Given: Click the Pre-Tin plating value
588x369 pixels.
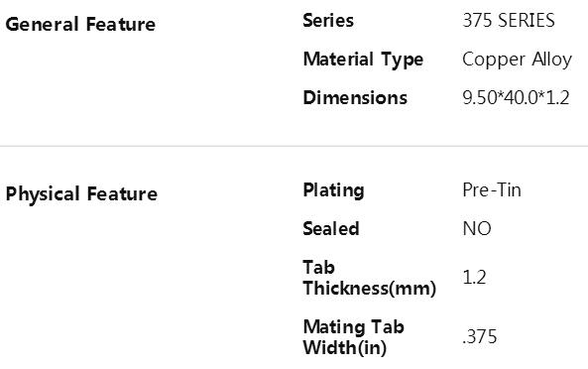Looking at the screenshot, I should tap(492, 190).
